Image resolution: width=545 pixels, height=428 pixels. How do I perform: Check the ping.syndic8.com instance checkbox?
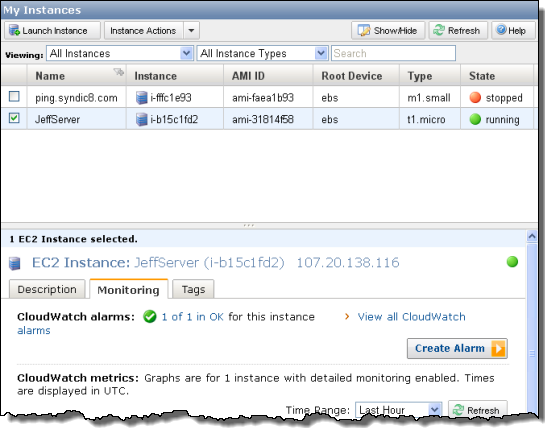[14, 96]
